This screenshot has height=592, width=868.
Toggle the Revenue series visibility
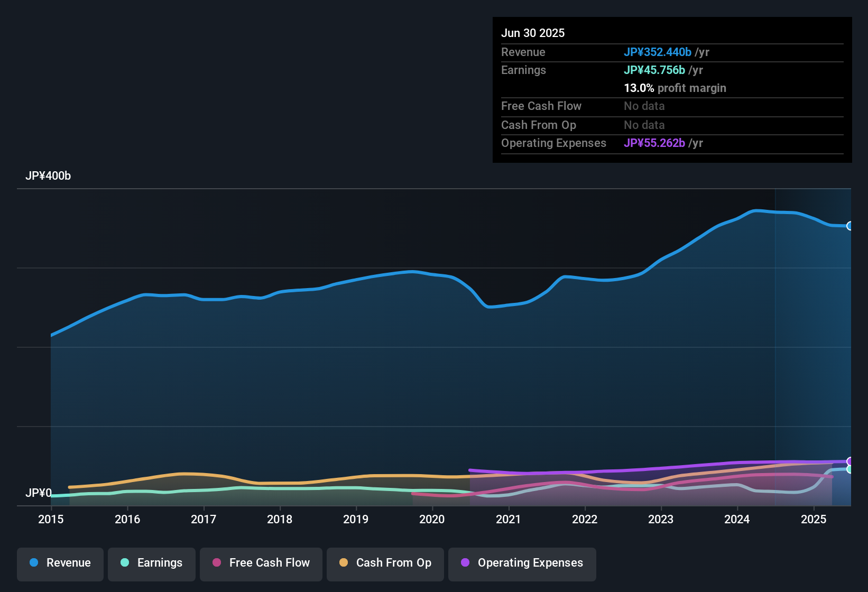[60, 563]
